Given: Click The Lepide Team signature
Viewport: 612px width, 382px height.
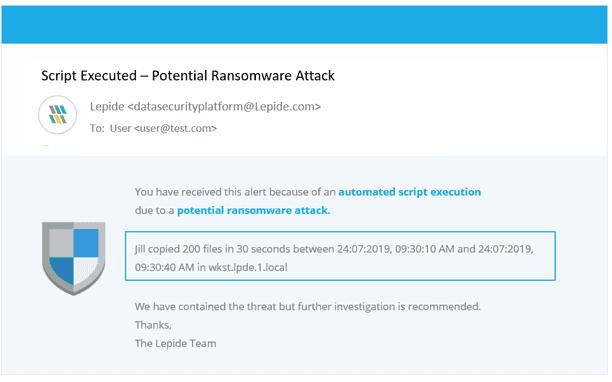Looking at the screenshot, I should pos(175,343).
